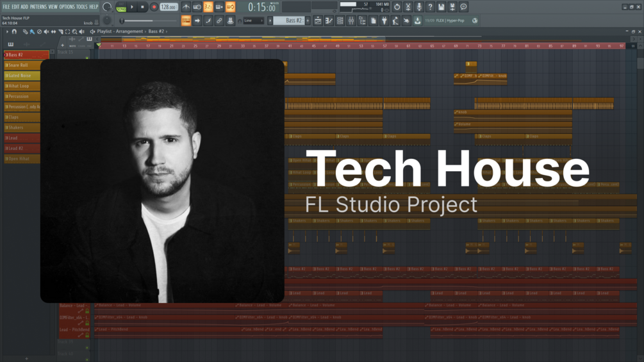Click the step edit arrow icon
Viewport: 644px width, 362px height.
tap(197, 21)
